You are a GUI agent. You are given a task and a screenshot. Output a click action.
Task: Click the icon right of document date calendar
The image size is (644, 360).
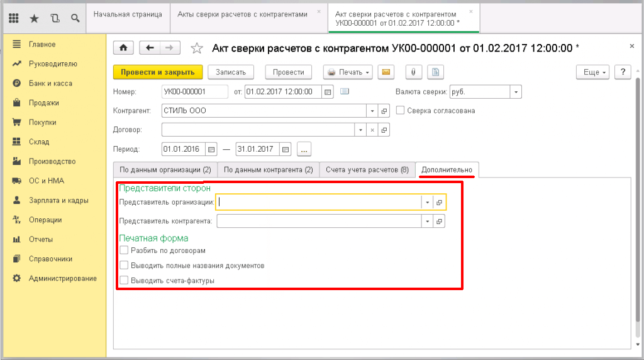(345, 91)
